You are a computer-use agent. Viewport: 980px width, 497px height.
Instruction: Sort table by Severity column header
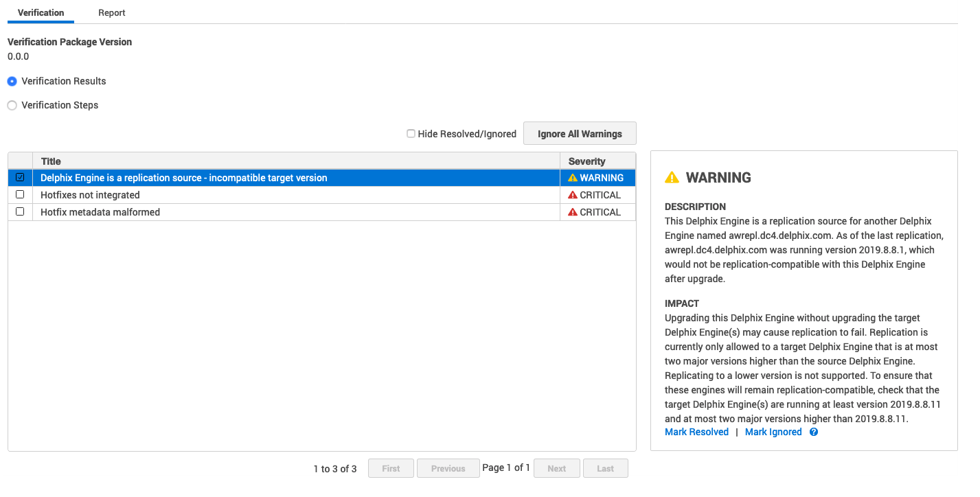[x=586, y=161]
